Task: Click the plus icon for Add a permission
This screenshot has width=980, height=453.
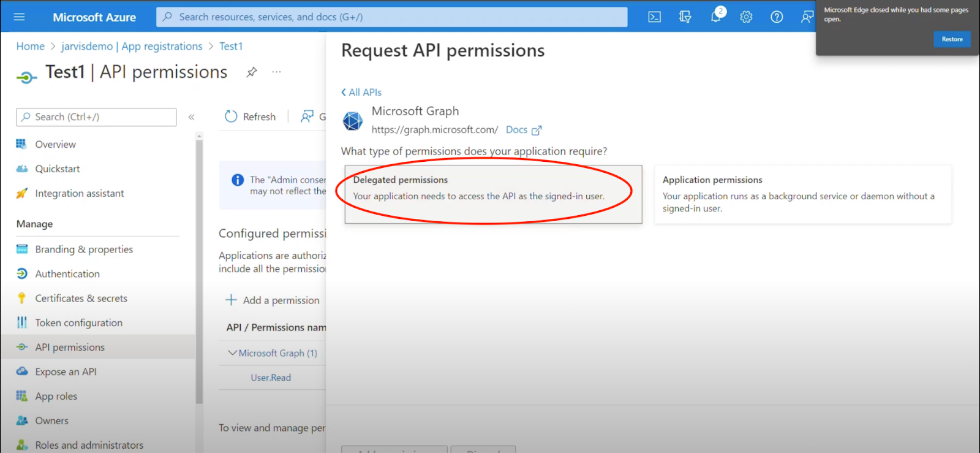Action: 231,300
